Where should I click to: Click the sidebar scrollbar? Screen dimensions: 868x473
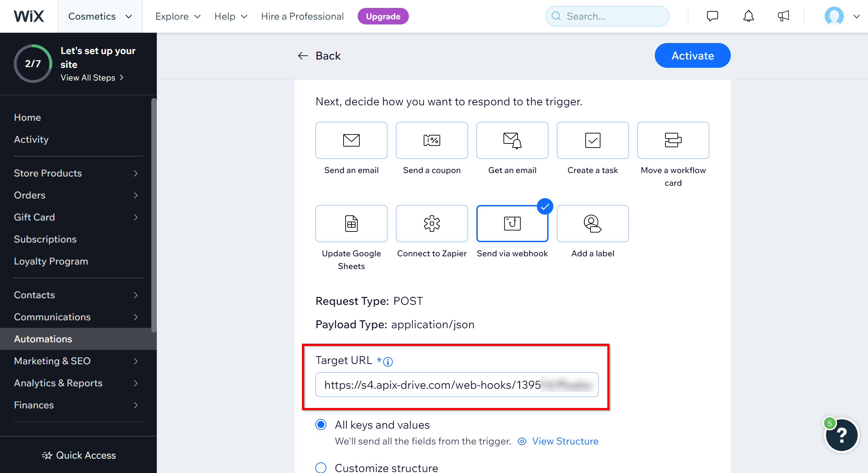[x=154, y=215]
